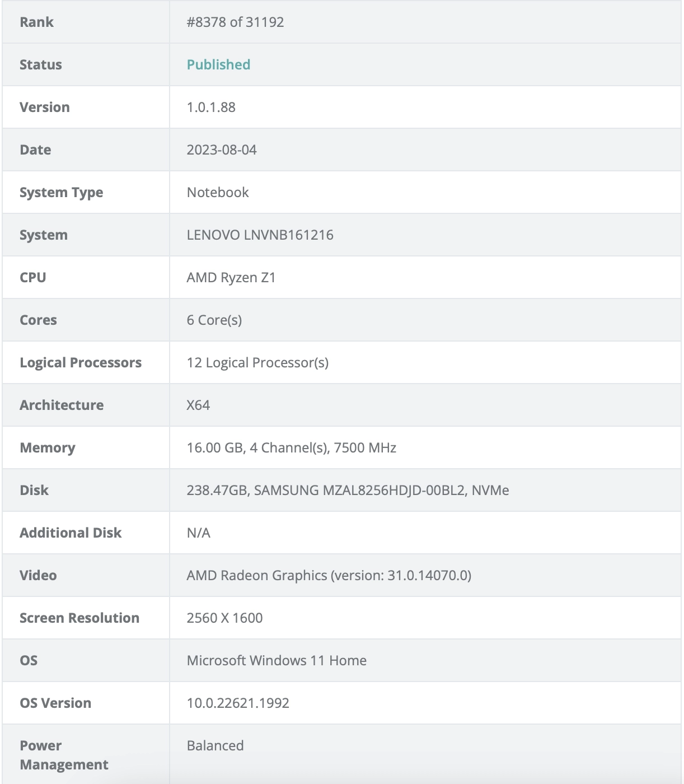Click the OS version 10.0.22621.1992
The width and height of the screenshot is (684, 784).
click(238, 703)
